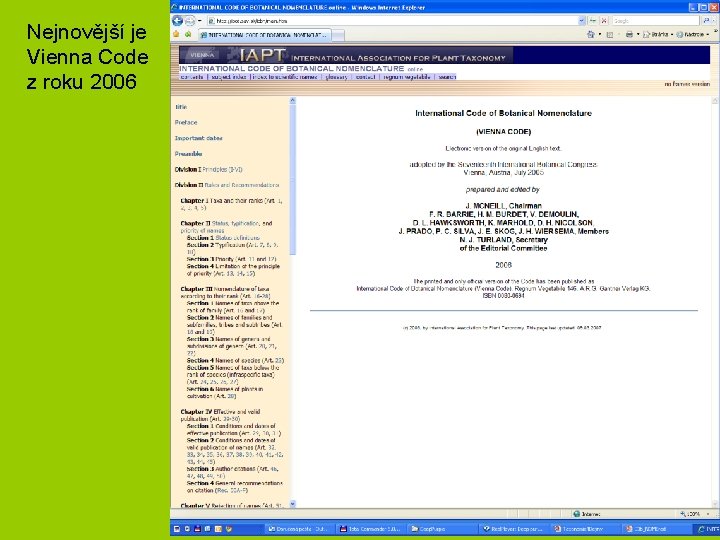Open the Stránka (Page) menu
The height and width of the screenshot is (540, 720).
[658, 34]
